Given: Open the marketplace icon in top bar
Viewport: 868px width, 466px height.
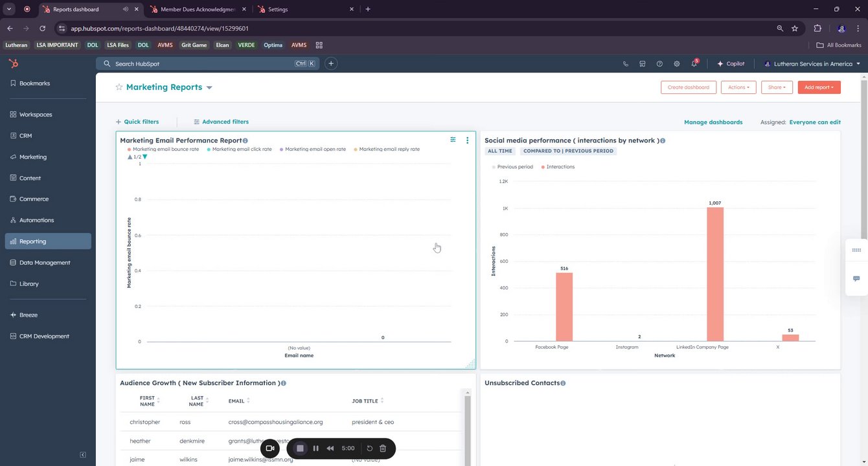Looking at the screenshot, I should [x=643, y=64].
